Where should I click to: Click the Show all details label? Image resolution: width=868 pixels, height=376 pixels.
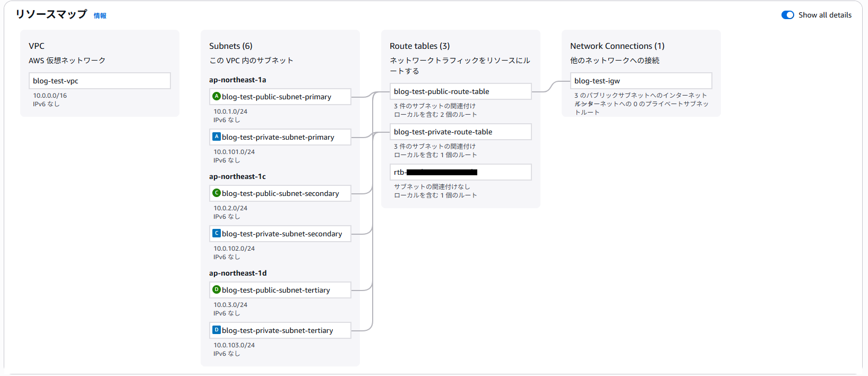(824, 15)
